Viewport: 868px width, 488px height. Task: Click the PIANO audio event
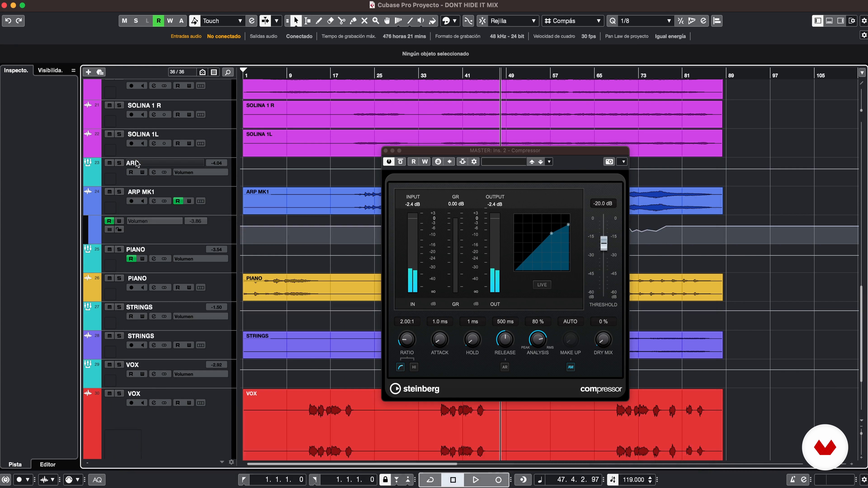pos(312,287)
